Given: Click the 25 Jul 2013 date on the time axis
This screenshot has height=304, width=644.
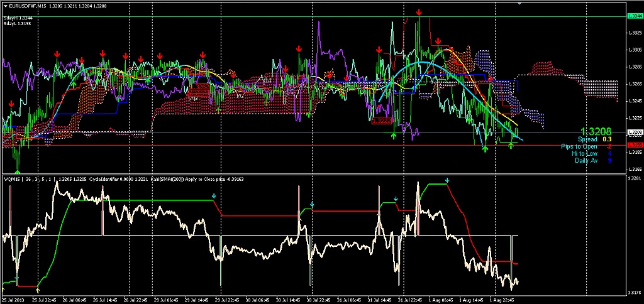Looking at the screenshot, I should 14,300.
